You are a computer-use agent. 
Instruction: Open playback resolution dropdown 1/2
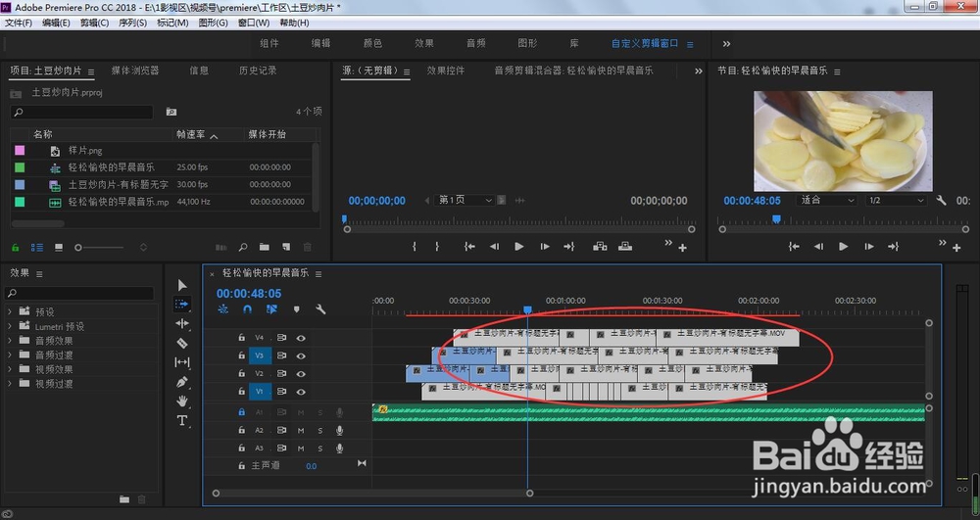[x=897, y=201]
